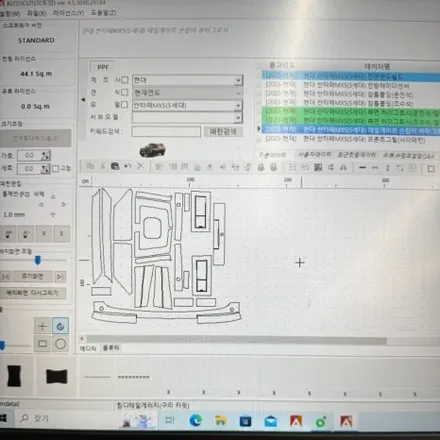This screenshot has height=440, width=440.
Task: Open the empty sub-model dropdown
Action: (x=238, y=118)
